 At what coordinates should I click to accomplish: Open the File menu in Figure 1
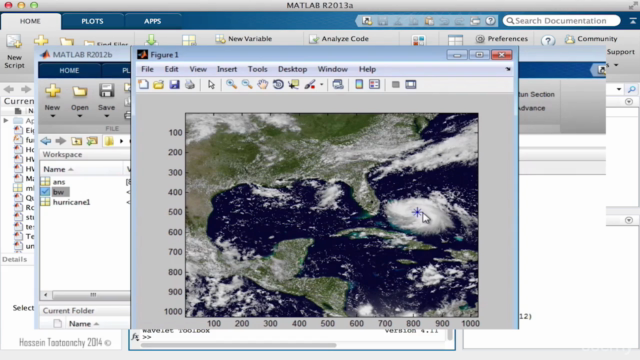(147, 69)
